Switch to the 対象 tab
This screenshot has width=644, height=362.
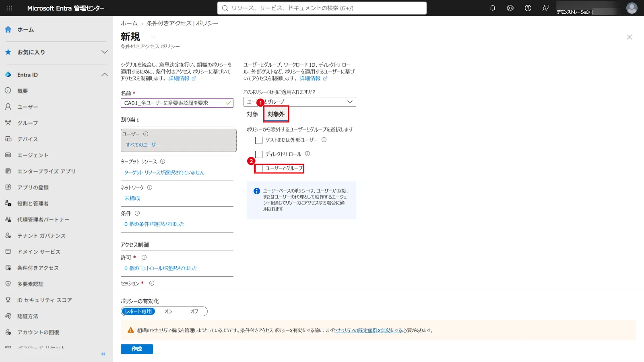click(252, 114)
